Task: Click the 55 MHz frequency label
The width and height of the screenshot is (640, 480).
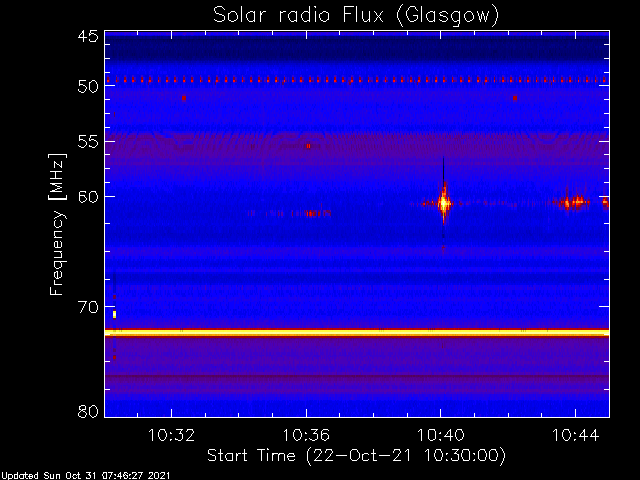Action: 88,142
